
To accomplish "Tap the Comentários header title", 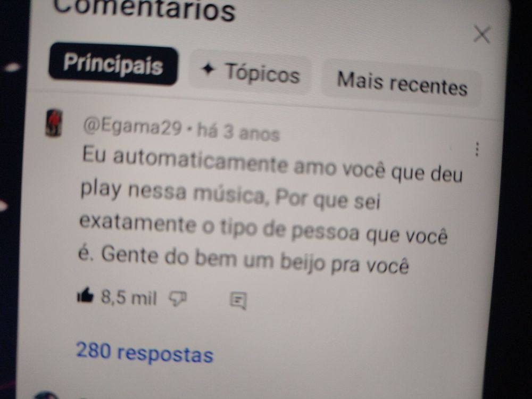I will [x=144, y=10].
